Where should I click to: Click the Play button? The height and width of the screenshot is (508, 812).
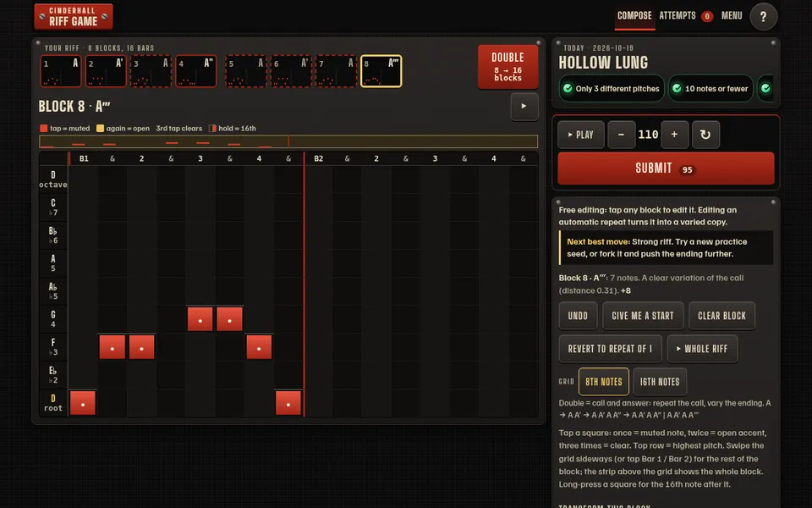tap(580, 135)
